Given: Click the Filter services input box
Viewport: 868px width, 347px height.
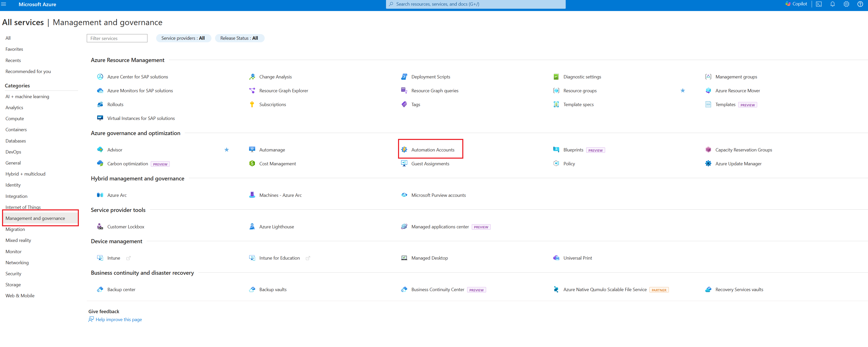Looking at the screenshot, I should [x=117, y=38].
